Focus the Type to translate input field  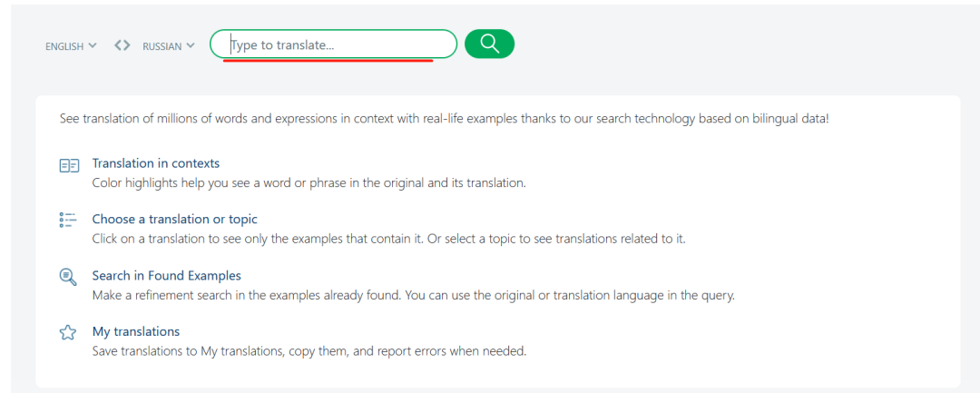click(334, 44)
